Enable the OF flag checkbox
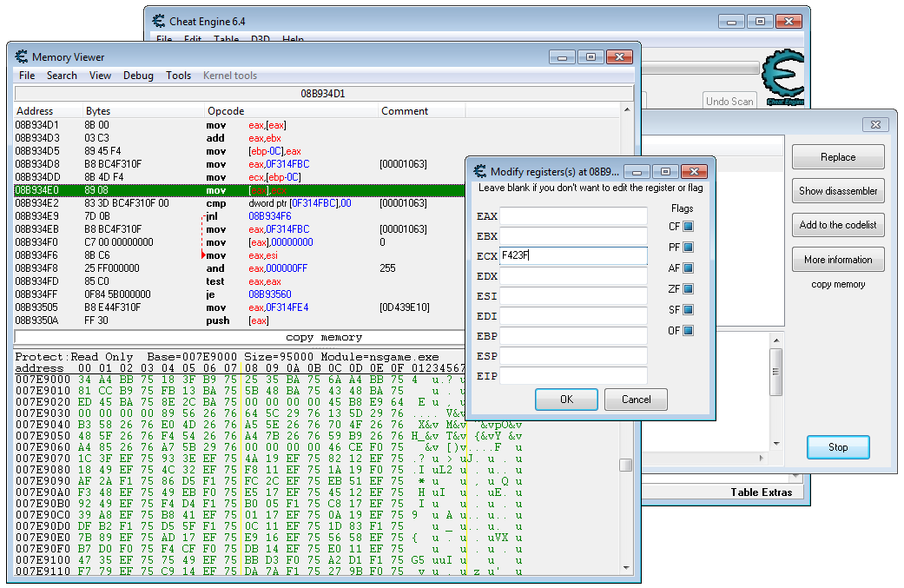904x588 pixels. [688, 331]
